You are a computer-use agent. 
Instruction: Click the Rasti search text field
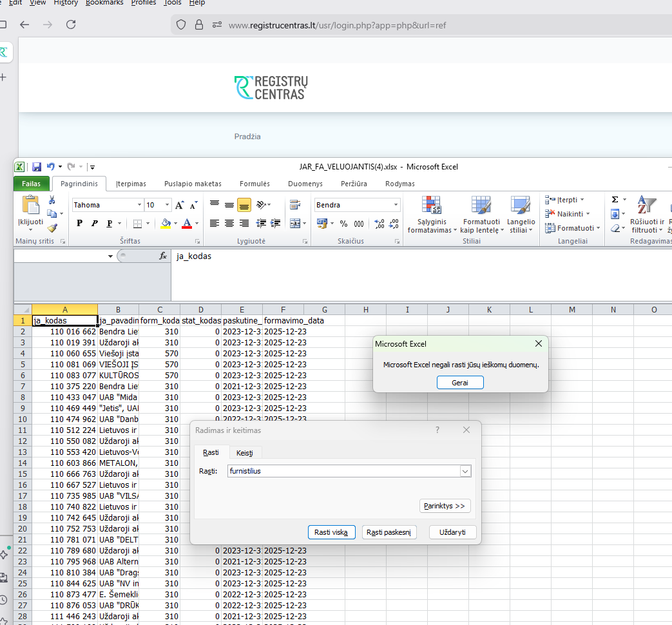(x=343, y=472)
